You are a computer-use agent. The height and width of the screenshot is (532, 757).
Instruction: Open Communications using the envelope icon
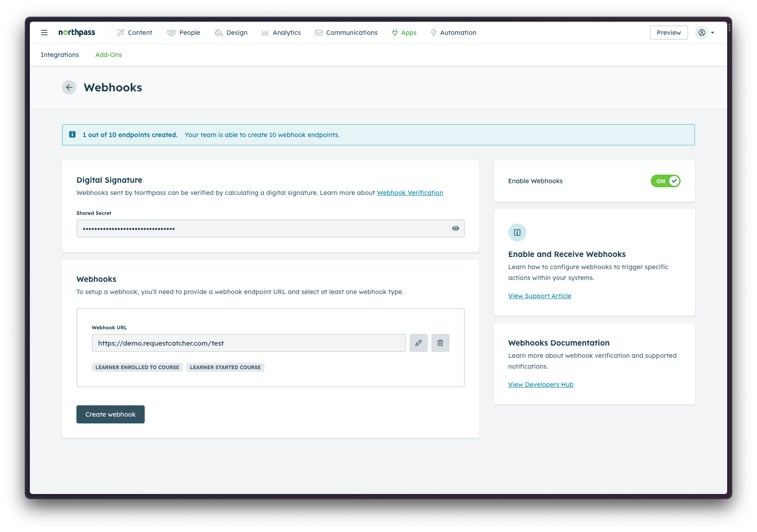coord(318,32)
